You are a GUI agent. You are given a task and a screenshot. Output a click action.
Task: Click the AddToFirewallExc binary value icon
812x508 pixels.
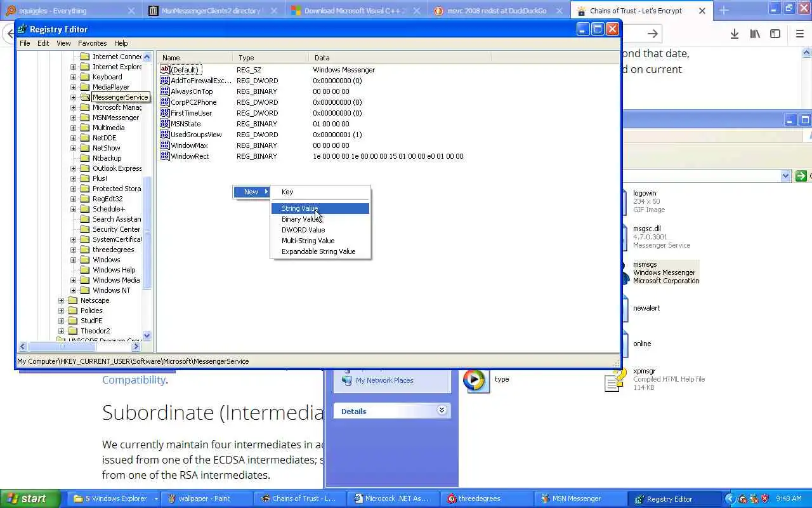click(x=165, y=81)
